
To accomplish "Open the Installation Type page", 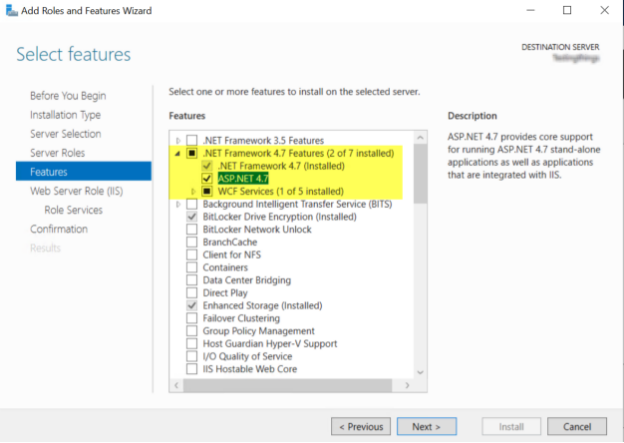I will [x=64, y=115].
